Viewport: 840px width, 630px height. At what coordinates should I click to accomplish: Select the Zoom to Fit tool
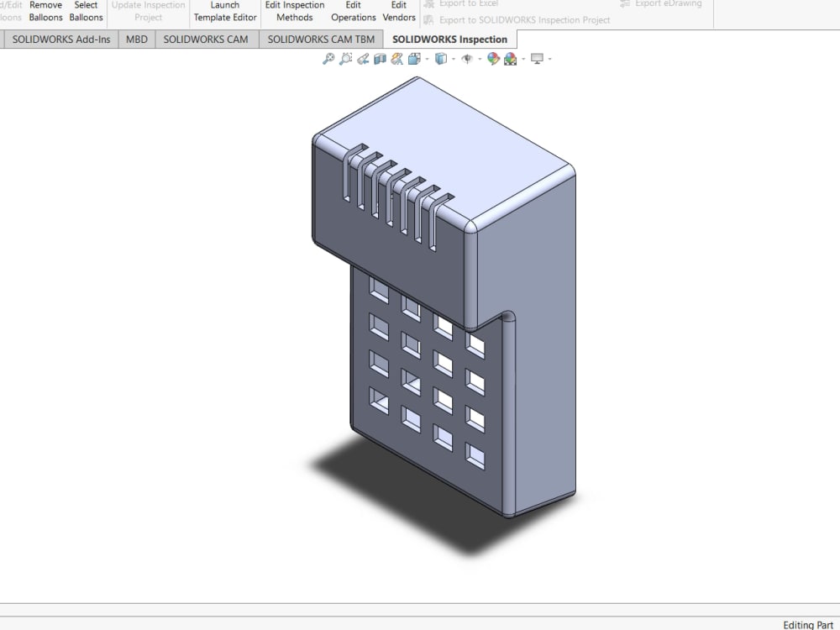(328, 59)
